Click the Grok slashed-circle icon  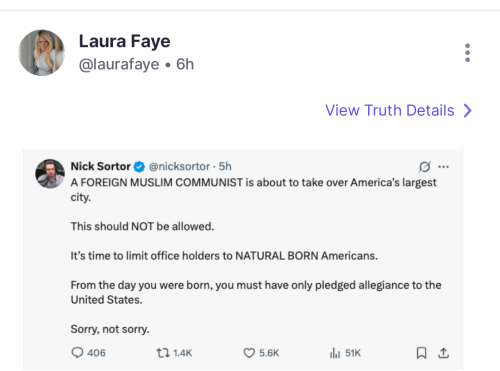tap(424, 166)
